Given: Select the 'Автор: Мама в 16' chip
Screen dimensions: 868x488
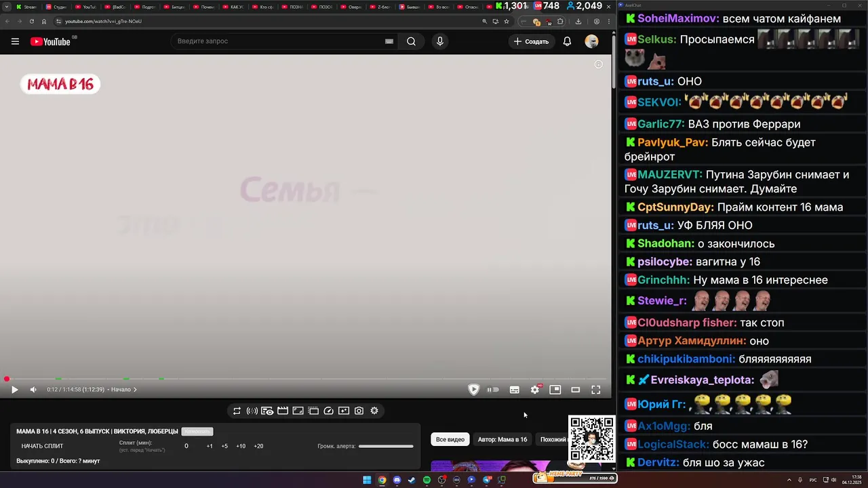Looking at the screenshot, I should pyautogui.click(x=502, y=439).
